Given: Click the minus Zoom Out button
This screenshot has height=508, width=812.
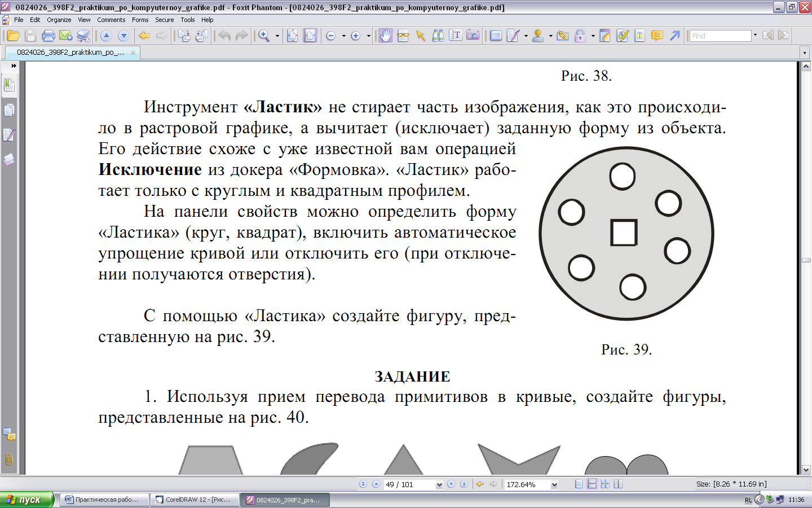Looking at the screenshot, I should [331, 36].
